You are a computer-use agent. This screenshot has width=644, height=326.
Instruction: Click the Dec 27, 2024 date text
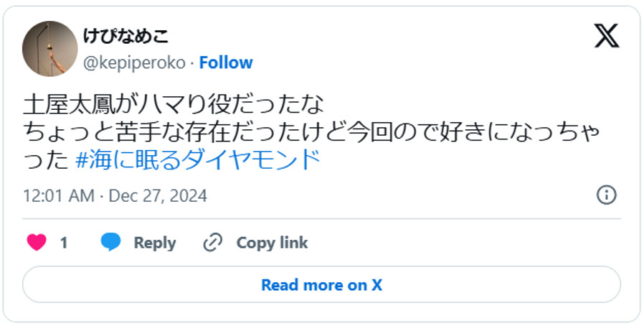pyautogui.click(x=157, y=195)
